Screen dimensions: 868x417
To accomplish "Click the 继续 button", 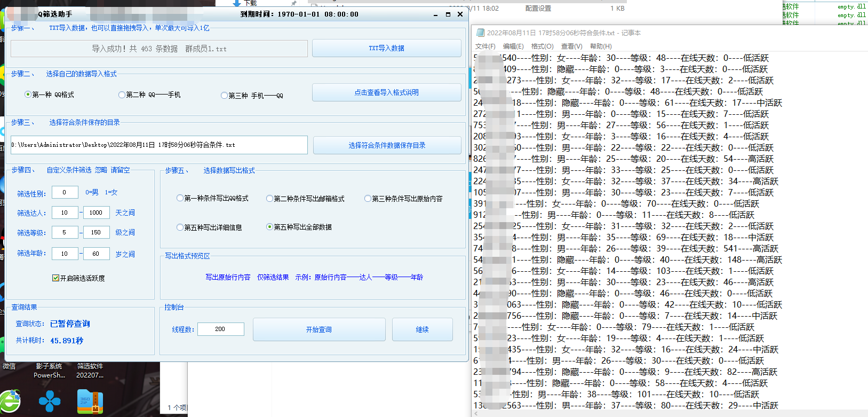I will (x=423, y=329).
